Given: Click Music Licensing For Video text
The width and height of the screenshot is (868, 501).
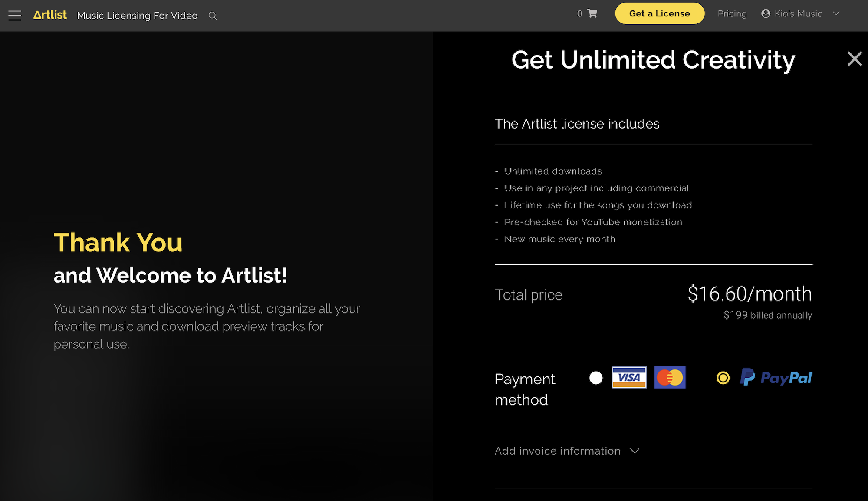Looking at the screenshot, I should click(x=137, y=16).
